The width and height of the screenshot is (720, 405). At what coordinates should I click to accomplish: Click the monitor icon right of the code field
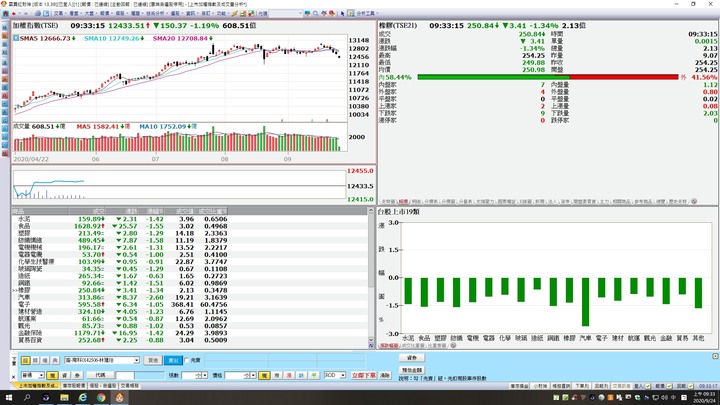307,13
